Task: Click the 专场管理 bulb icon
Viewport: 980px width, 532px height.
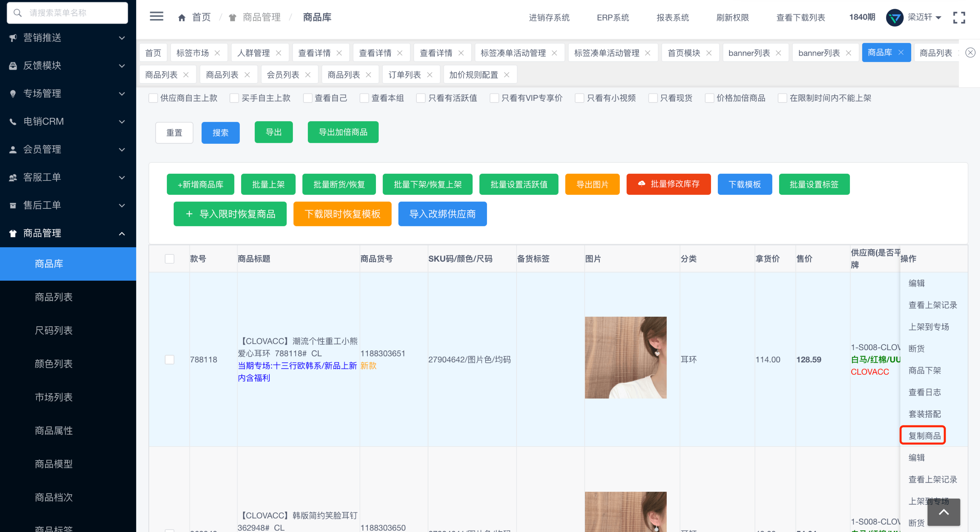Action: [x=13, y=94]
